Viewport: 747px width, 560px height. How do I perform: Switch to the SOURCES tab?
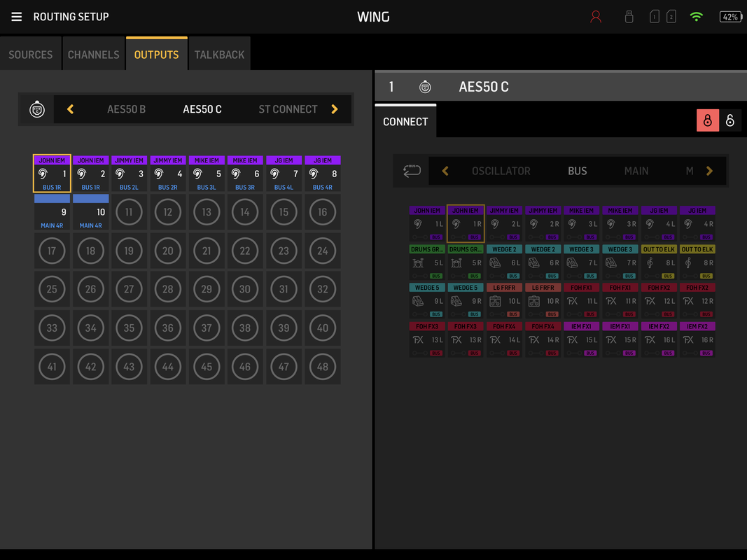point(31,55)
